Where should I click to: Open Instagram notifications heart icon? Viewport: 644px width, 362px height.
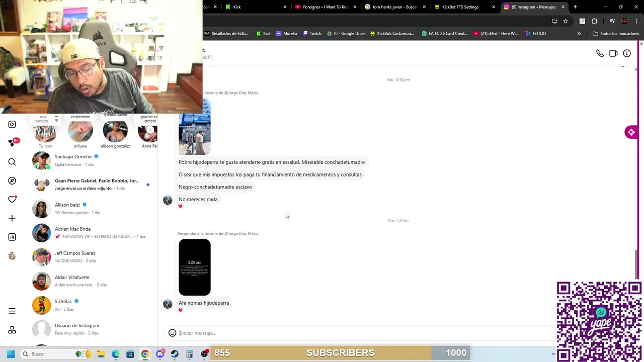(12, 200)
